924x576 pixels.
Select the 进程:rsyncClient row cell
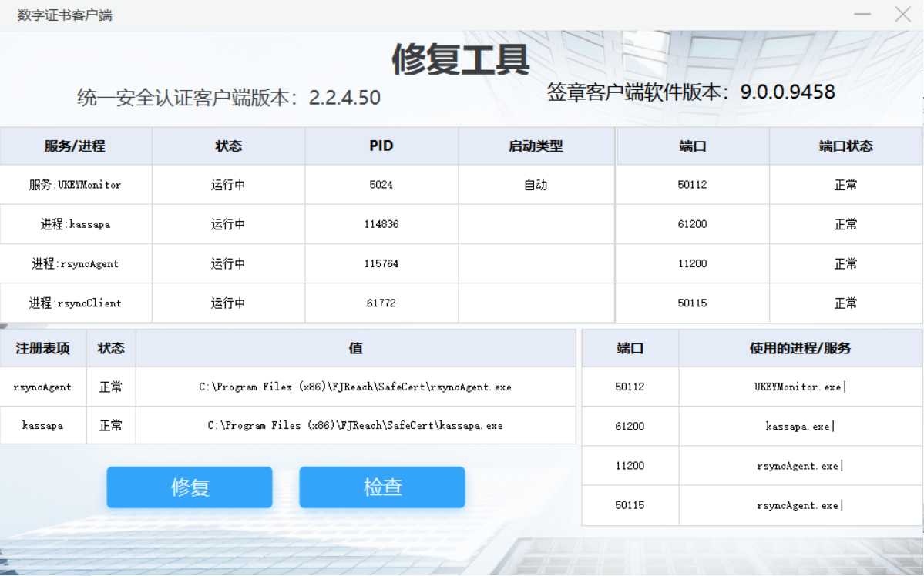pos(76,303)
